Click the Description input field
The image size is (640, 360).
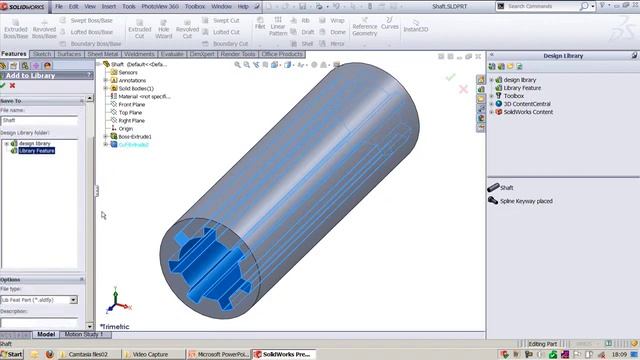pyautogui.click(x=39, y=322)
